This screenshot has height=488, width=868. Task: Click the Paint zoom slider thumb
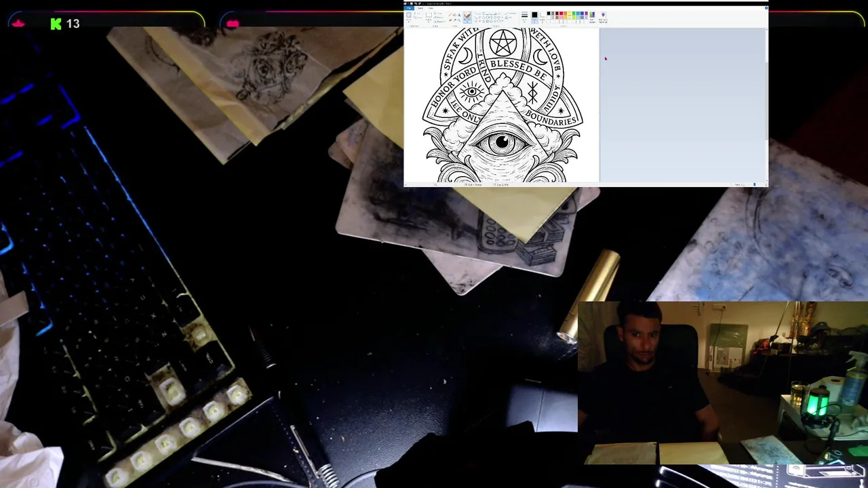click(x=754, y=184)
